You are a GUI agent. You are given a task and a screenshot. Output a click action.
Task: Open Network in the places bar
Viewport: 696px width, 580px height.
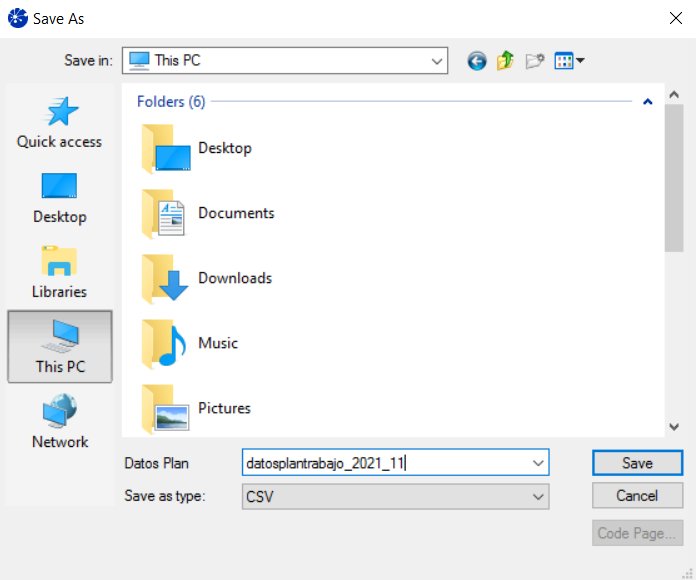pyautogui.click(x=59, y=422)
